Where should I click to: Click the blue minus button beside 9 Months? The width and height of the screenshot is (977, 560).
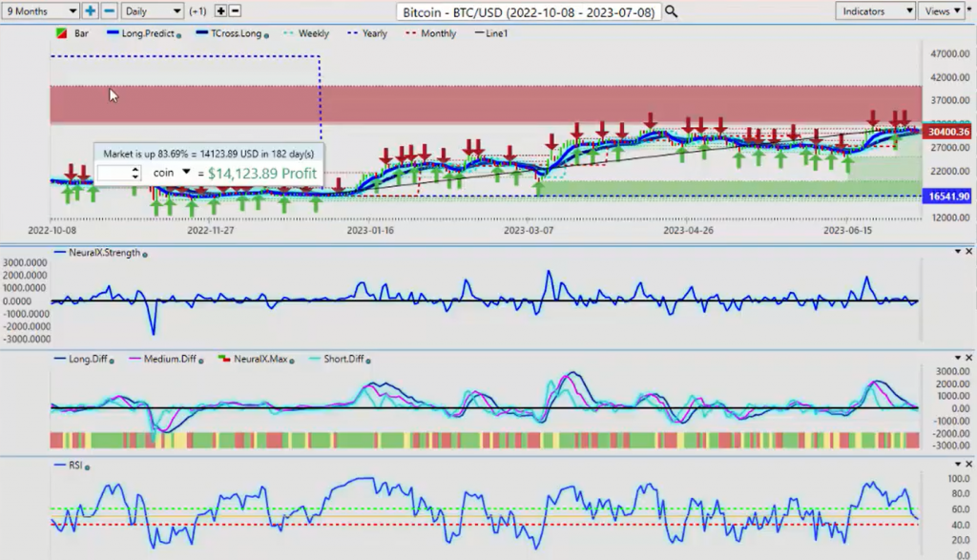point(109,11)
